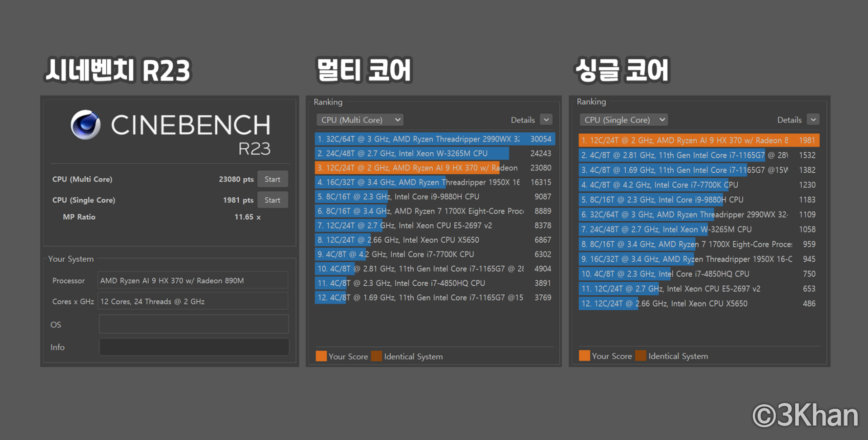Viewport: 868px width, 440px height.
Task: Select Xeon X5650 row scoring 6867
Action: click(434, 240)
